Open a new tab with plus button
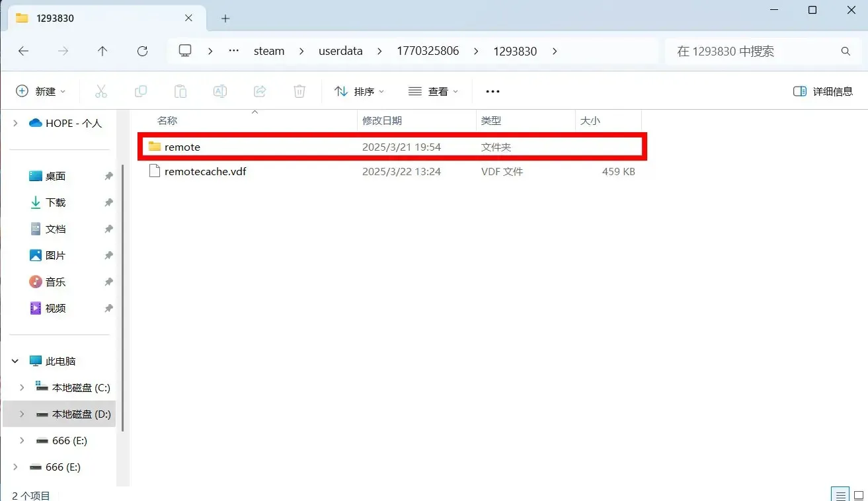868x501 pixels. tap(225, 19)
